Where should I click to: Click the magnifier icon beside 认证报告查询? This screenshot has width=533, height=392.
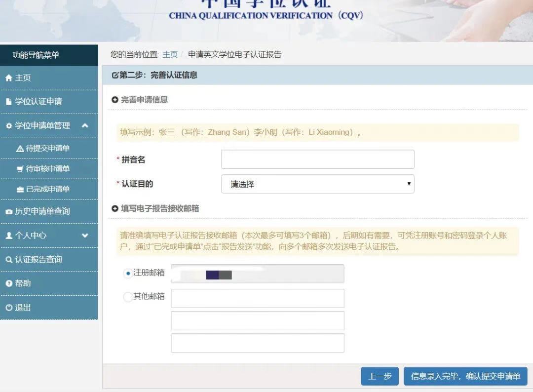8,260
